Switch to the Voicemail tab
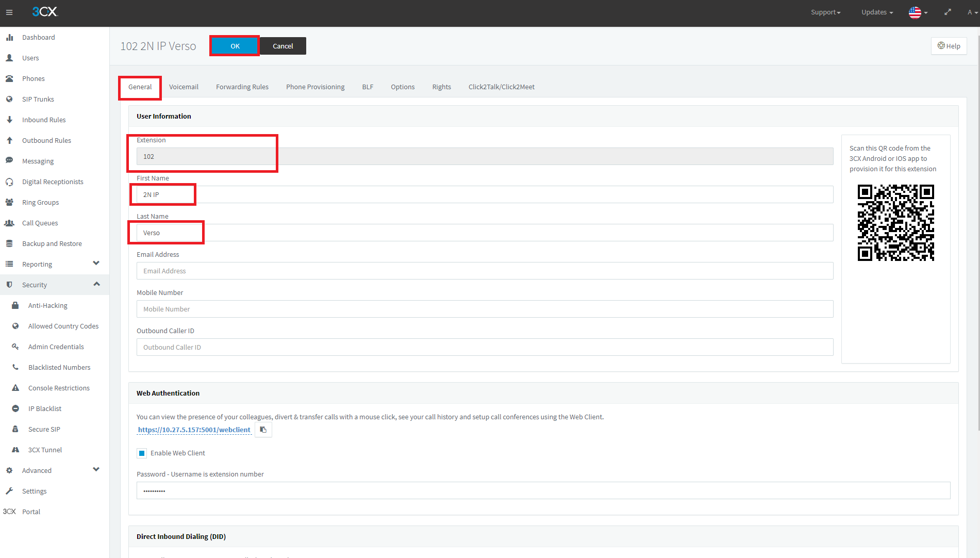The image size is (980, 558). pyautogui.click(x=184, y=87)
